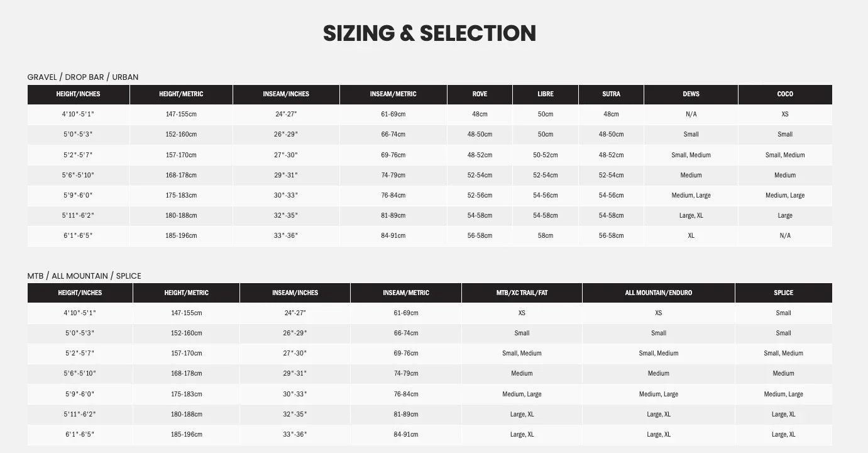Click the LIBRE column header
868x453 pixels.
coord(546,94)
